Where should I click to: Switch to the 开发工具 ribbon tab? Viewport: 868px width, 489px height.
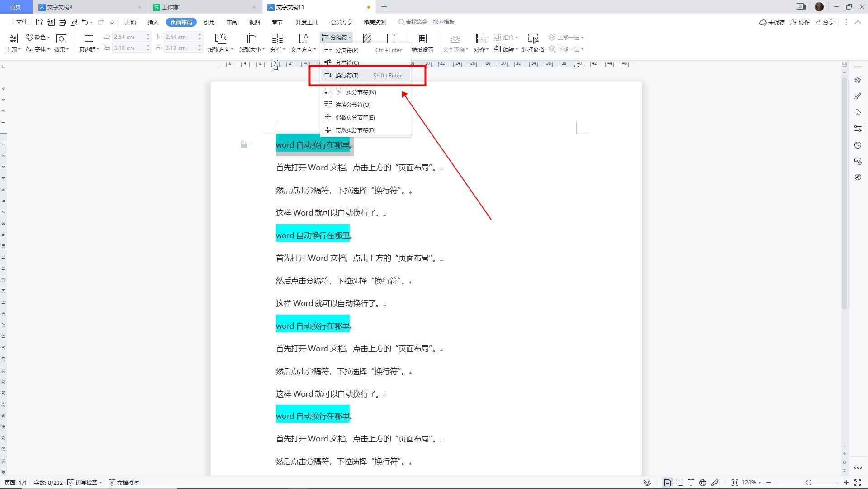point(307,22)
